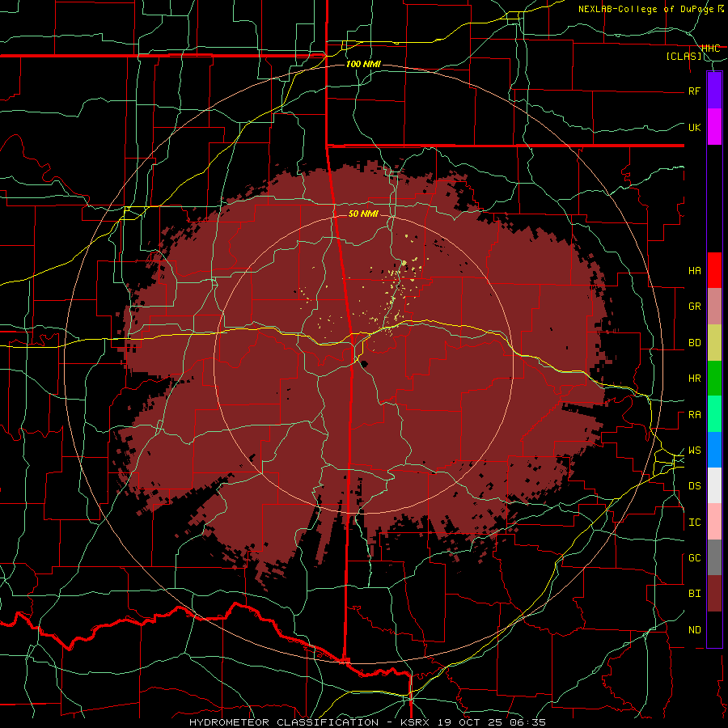728x728 pixels.
Task: Click the RF purple legend swatch
Action: tap(714, 91)
